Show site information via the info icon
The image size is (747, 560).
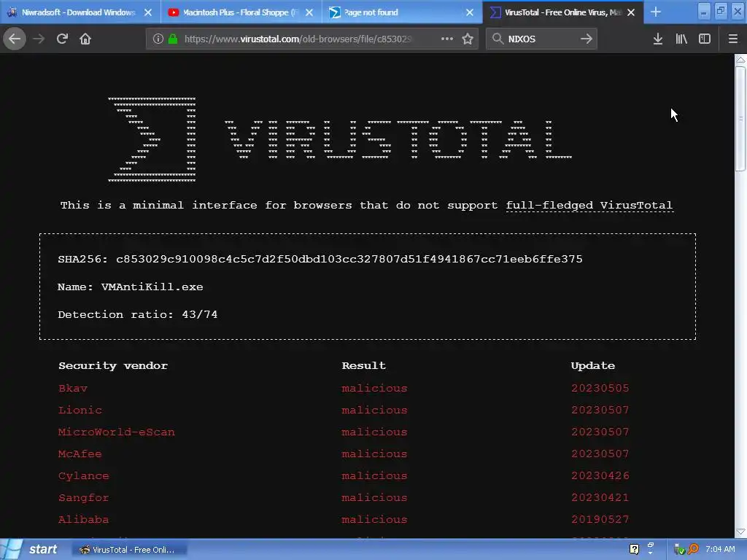tap(158, 39)
